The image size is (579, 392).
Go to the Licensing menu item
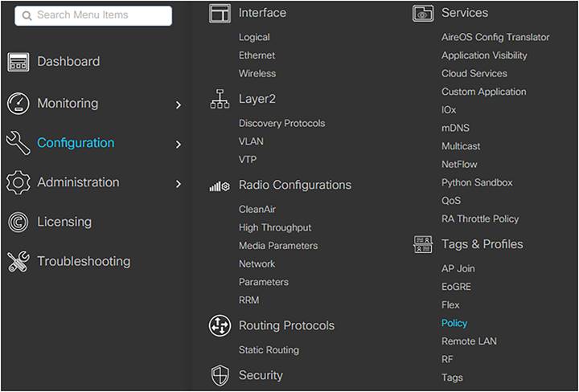(64, 222)
